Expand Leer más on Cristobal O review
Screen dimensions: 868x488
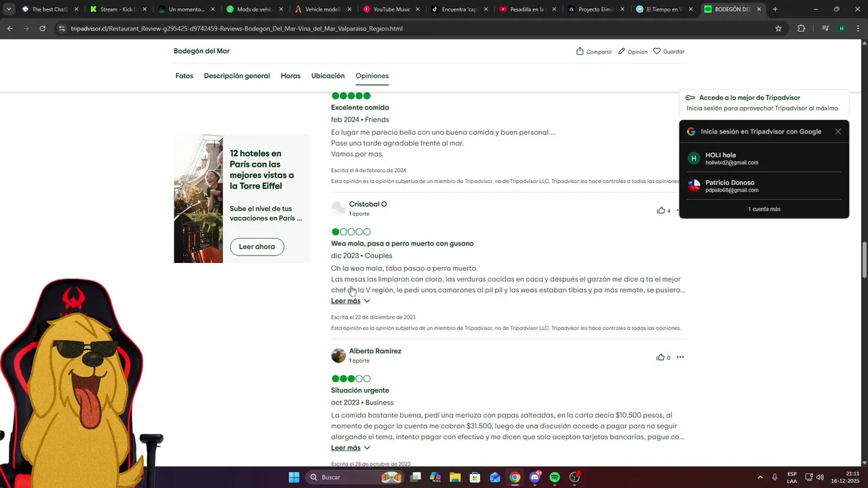[351, 301]
